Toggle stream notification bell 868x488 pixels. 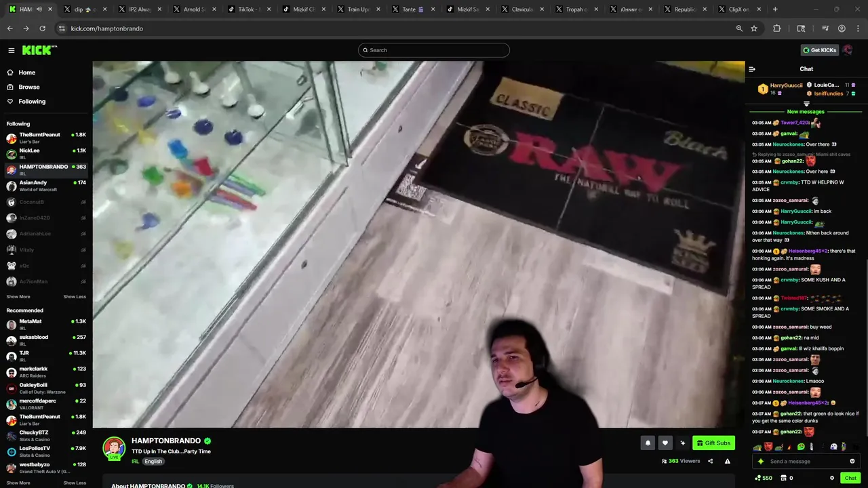[648, 443]
